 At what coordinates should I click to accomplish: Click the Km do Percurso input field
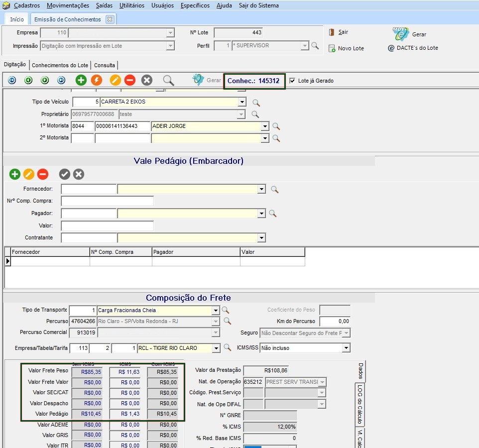335,322
